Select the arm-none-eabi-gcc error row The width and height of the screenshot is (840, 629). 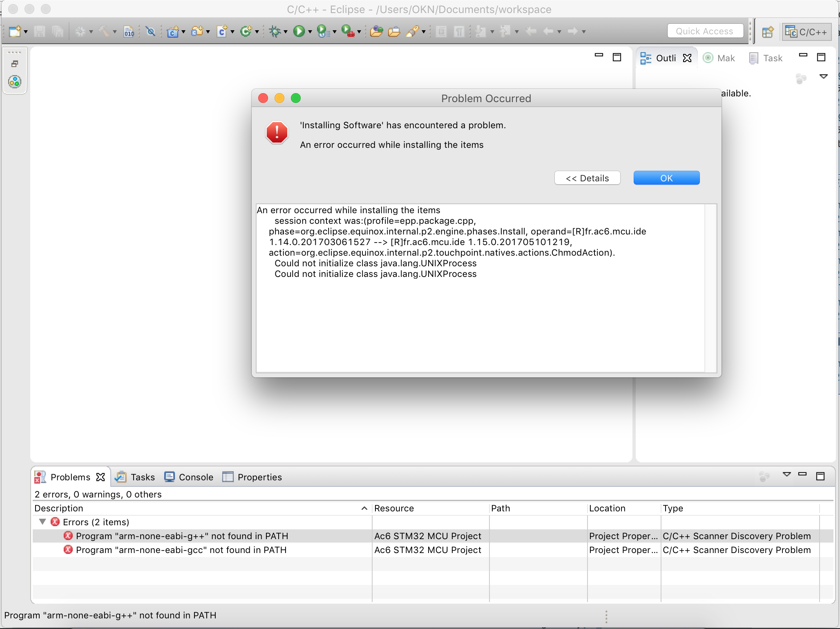tap(181, 550)
